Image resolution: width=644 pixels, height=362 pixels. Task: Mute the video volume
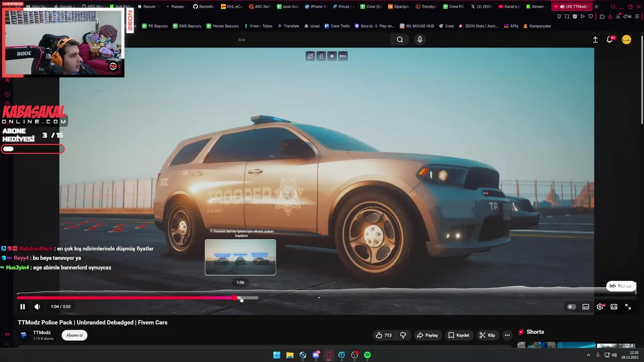click(37, 307)
